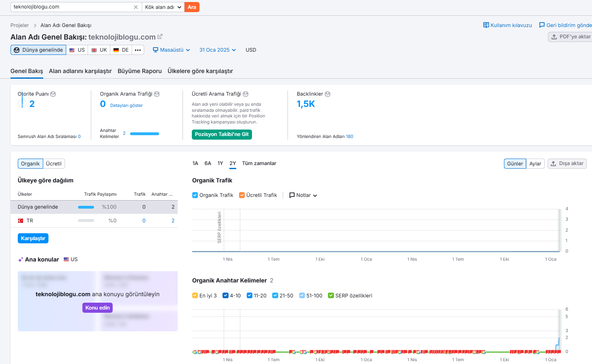
Task: Select the US flag database
Action: 77,50
